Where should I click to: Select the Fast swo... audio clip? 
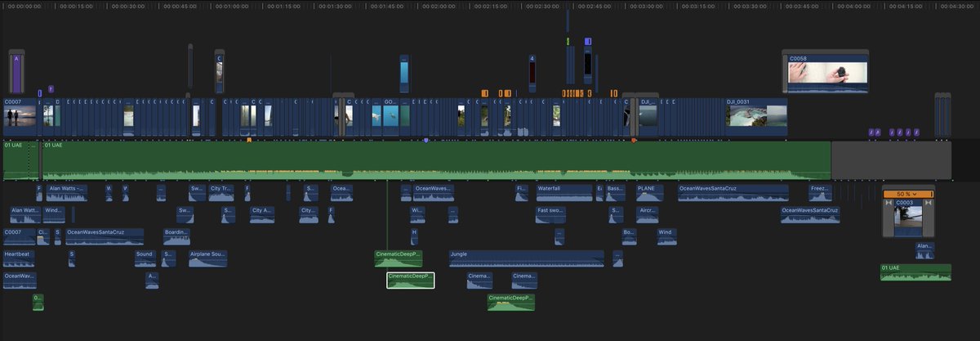[550, 214]
